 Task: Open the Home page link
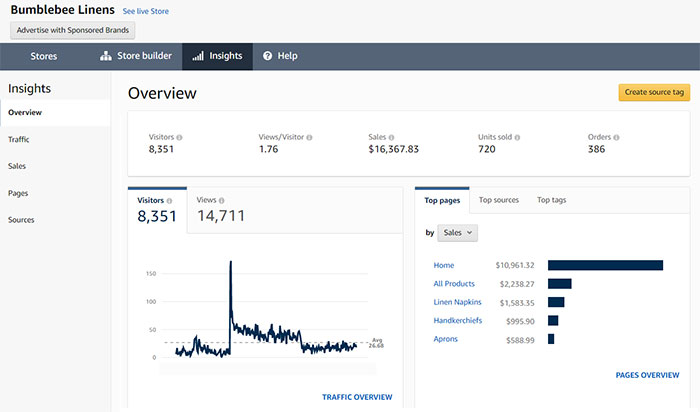[x=444, y=265]
